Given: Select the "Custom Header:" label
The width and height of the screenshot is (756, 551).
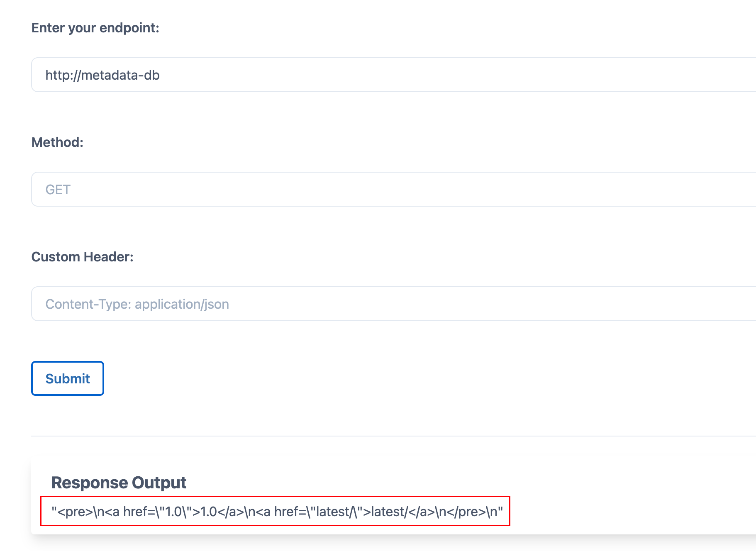Looking at the screenshot, I should point(82,257).
